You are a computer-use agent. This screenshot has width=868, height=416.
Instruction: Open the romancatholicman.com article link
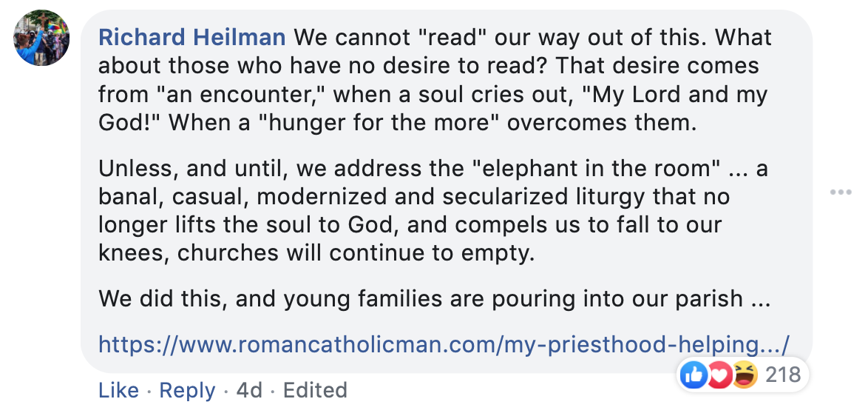[x=444, y=344]
